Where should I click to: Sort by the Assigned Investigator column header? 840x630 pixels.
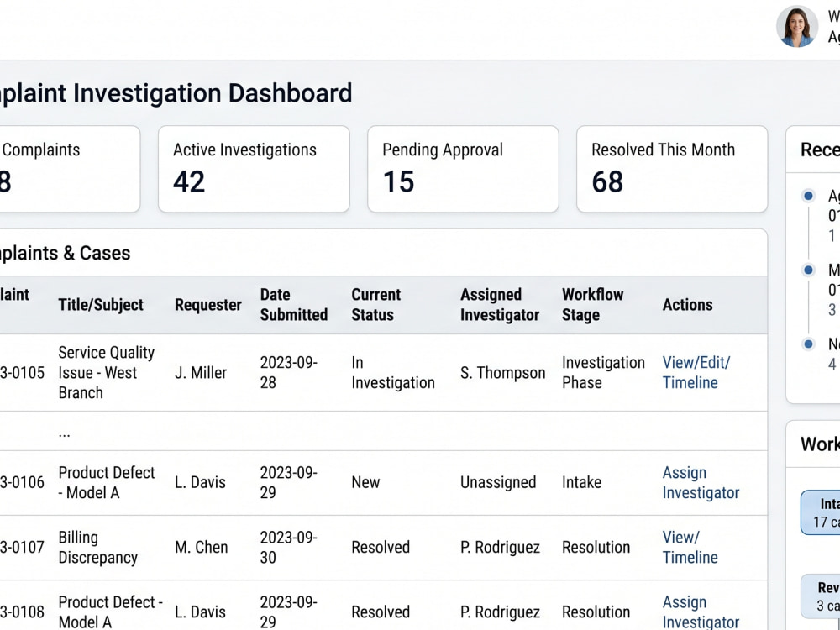tap(499, 305)
